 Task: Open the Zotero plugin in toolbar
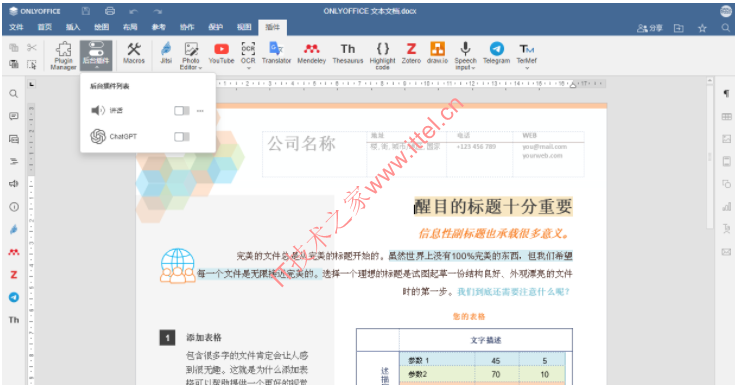point(411,53)
